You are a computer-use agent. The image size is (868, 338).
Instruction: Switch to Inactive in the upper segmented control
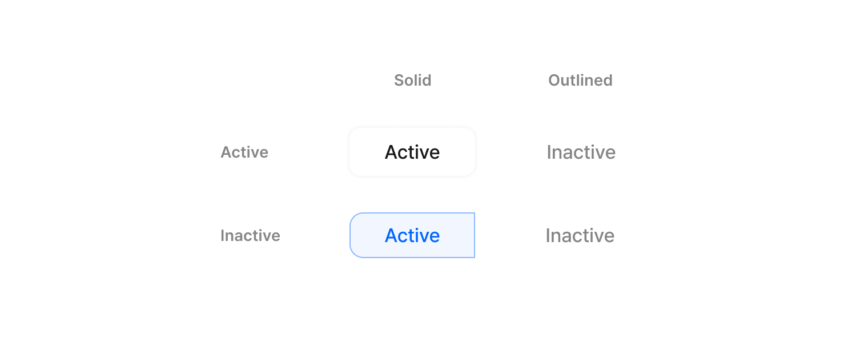click(581, 152)
